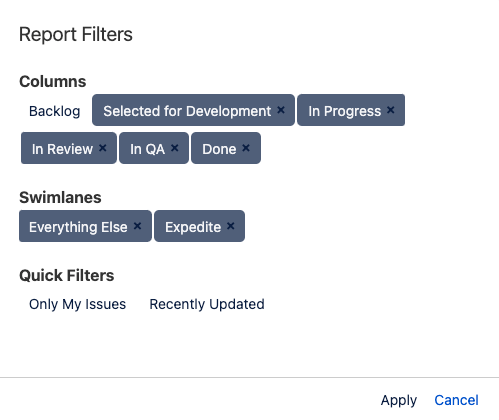Click the Done chip label

point(219,149)
